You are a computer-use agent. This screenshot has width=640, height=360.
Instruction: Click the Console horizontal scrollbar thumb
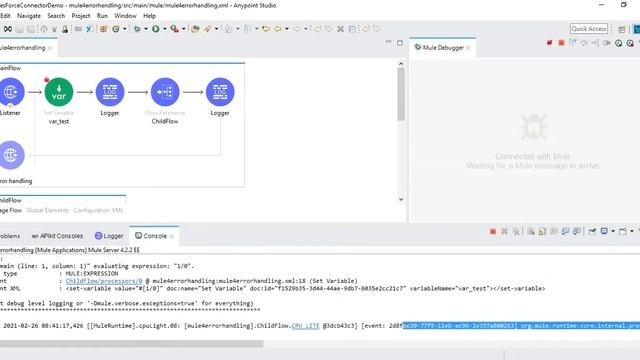click(131, 344)
